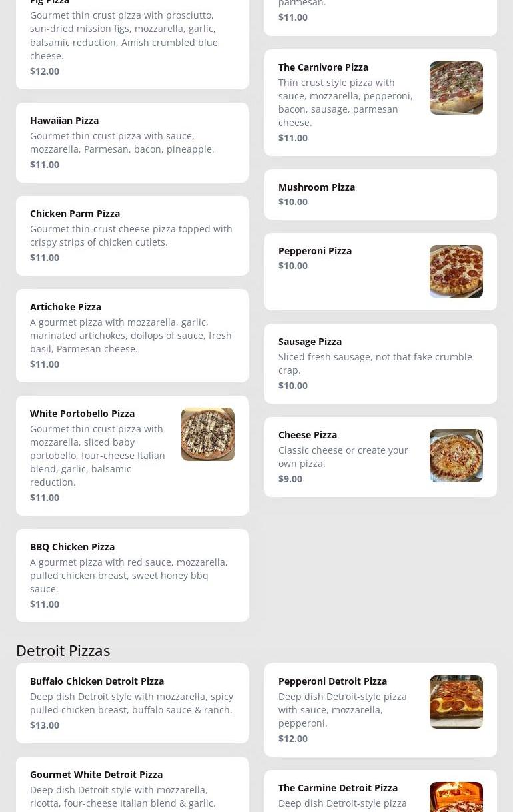Click the $9.00 Cheese Pizza price

tap(290, 479)
